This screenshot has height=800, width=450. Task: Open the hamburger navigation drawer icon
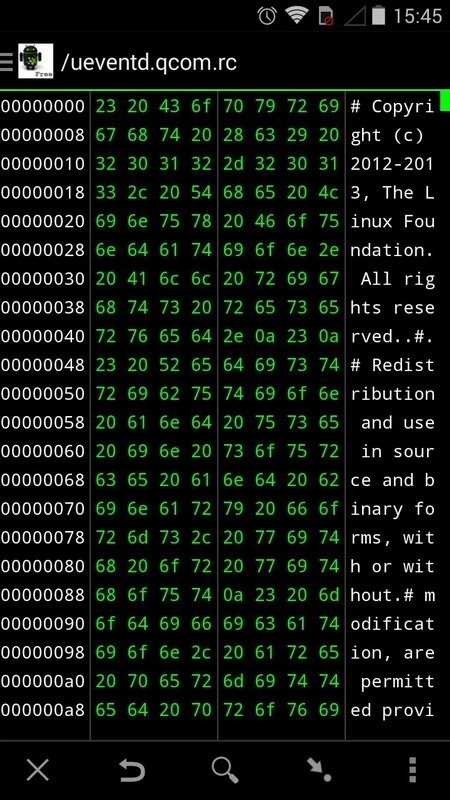pyautogui.click(x=6, y=61)
